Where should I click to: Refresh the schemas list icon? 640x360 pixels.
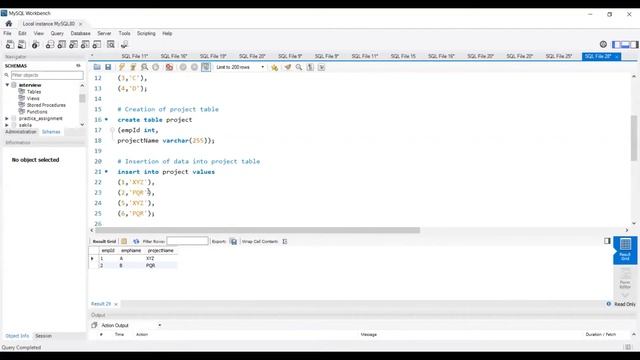pyautogui.click(x=78, y=66)
